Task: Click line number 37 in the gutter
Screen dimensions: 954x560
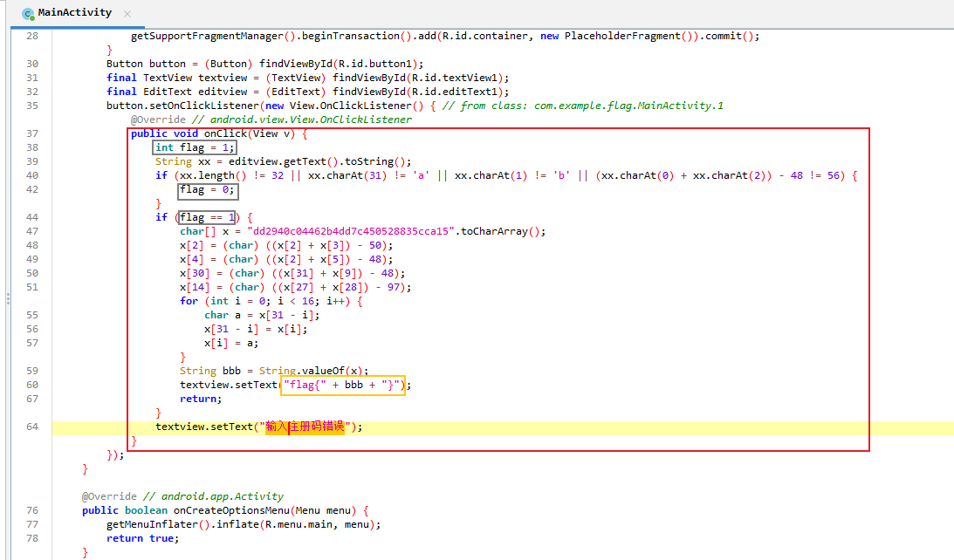Action: pyautogui.click(x=32, y=133)
